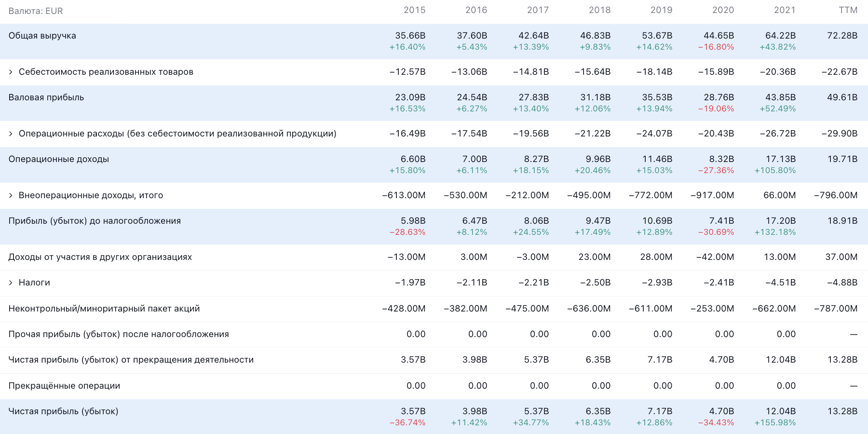Select the Прекращённые операции row label
This screenshot has width=868, height=434.
click(64, 386)
